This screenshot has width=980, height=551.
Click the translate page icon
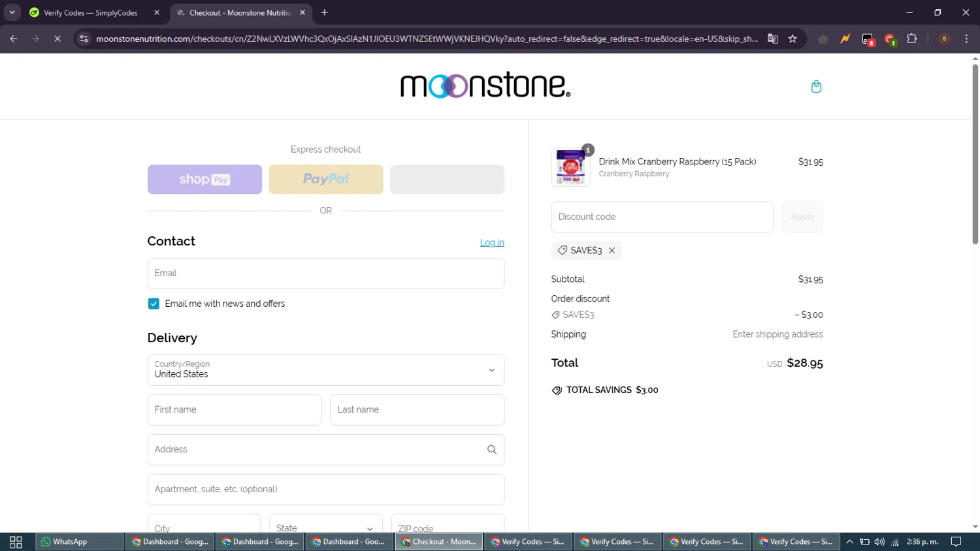773,39
